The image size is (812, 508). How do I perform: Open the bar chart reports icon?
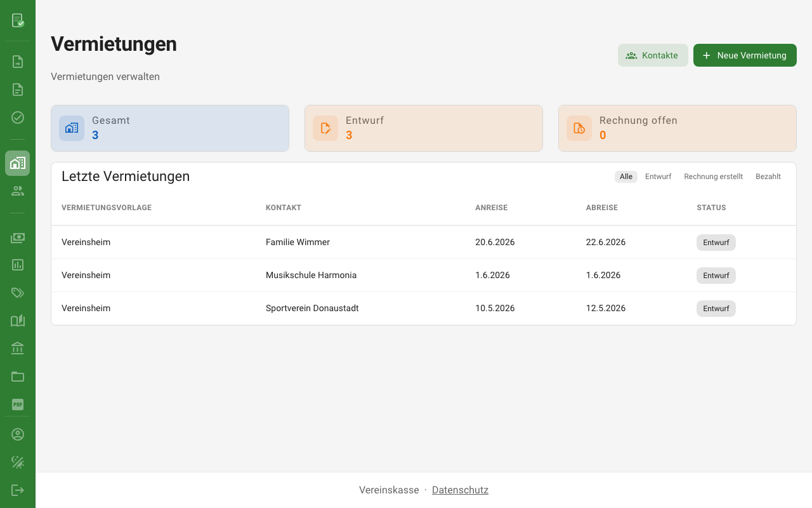tap(18, 265)
